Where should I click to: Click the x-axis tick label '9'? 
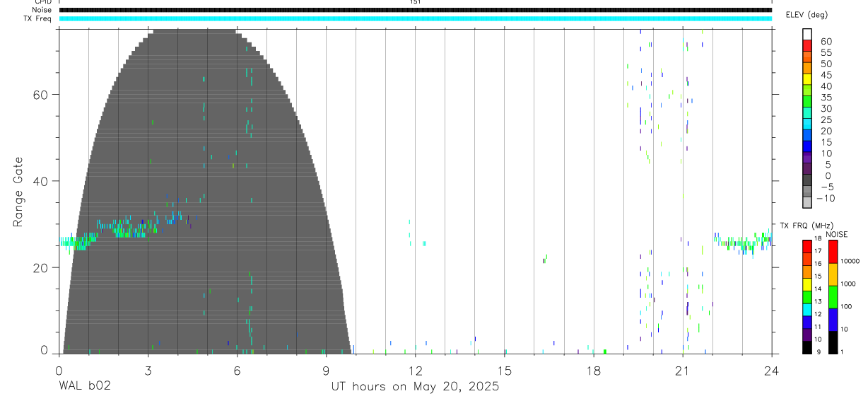pyautogui.click(x=326, y=370)
